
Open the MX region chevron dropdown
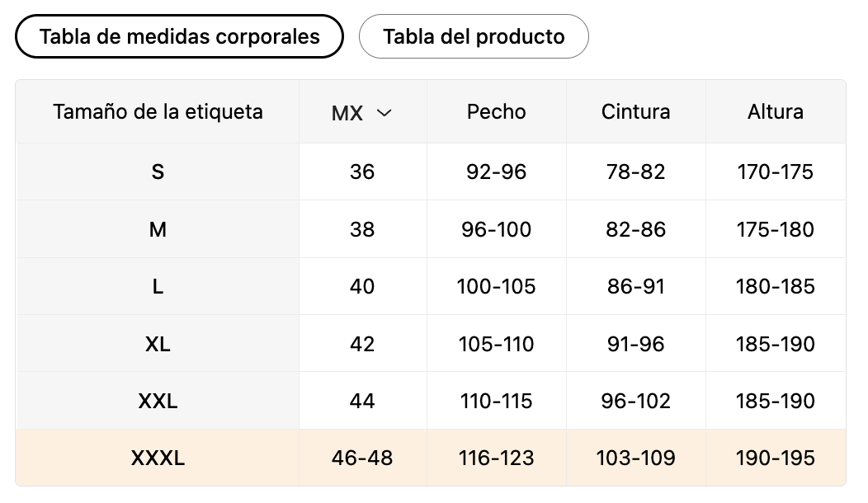(x=384, y=113)
